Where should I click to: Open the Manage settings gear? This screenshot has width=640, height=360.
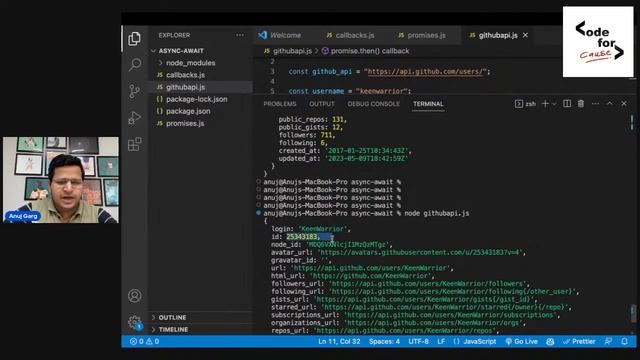[135, 322]
